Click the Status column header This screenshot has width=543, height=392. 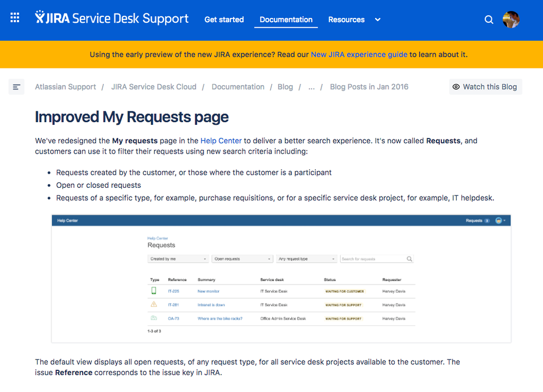330,280
